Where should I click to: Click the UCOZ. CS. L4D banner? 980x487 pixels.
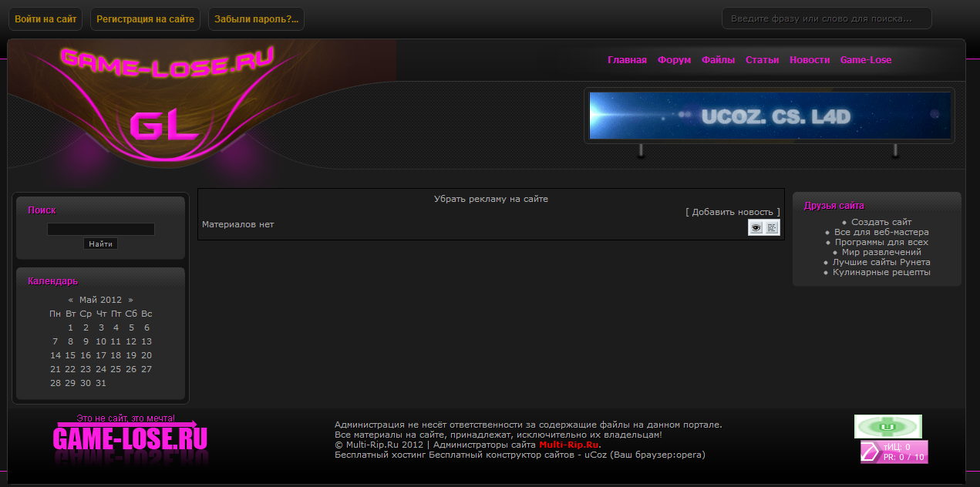pos(770,116)
